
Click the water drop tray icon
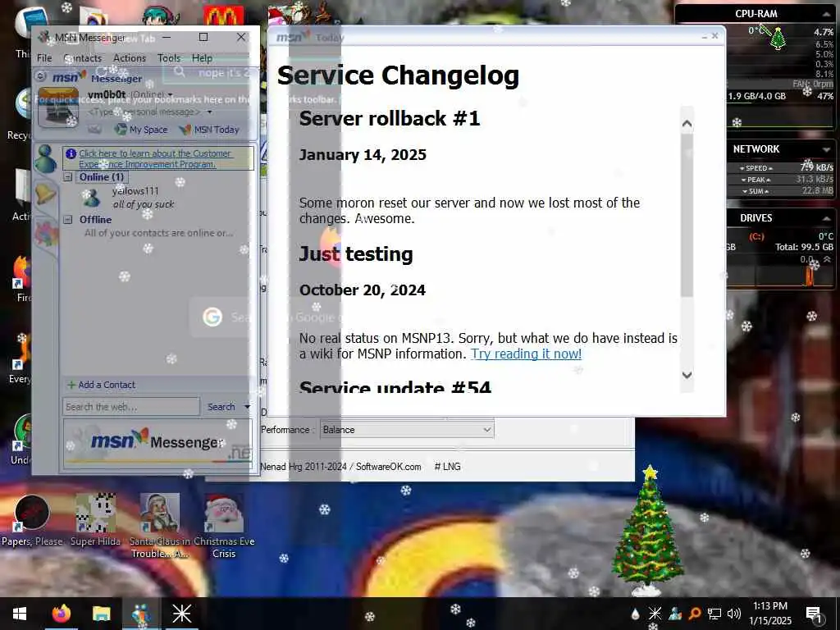(x=635, y=614)
